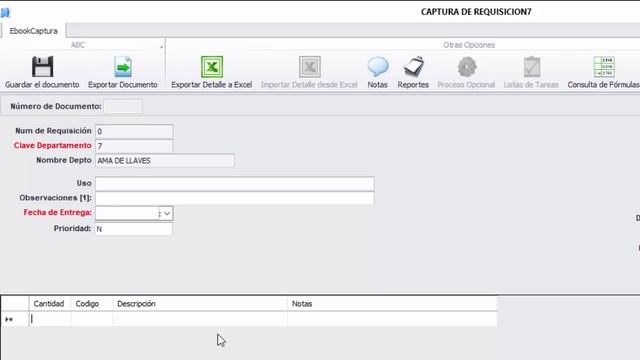
Task: Click the Número de Documento field
Action: [x=123, y=107]
